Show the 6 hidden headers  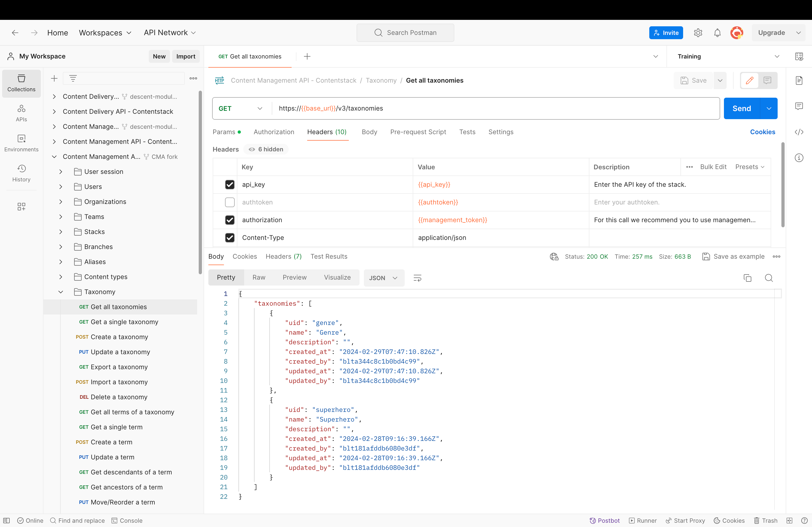coord(266,149)
